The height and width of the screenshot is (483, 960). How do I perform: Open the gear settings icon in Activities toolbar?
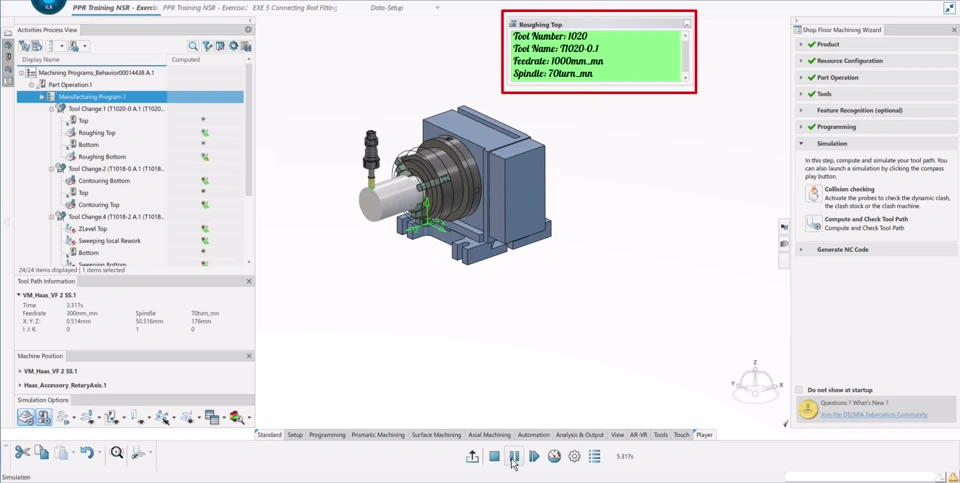pos(233,46)
